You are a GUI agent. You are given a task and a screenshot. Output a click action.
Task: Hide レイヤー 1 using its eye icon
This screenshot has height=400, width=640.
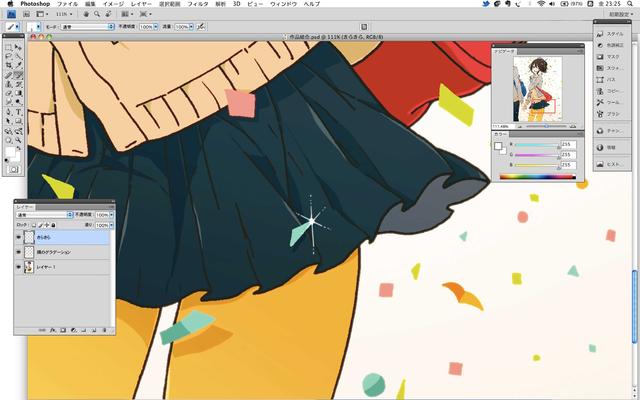(19, 268)
